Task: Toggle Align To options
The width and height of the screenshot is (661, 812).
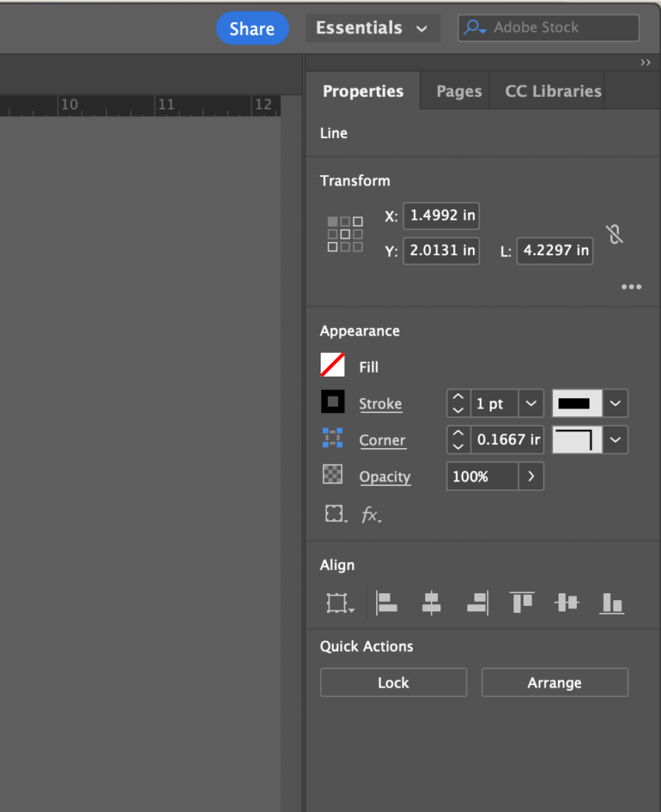Action: click(339, 603)
